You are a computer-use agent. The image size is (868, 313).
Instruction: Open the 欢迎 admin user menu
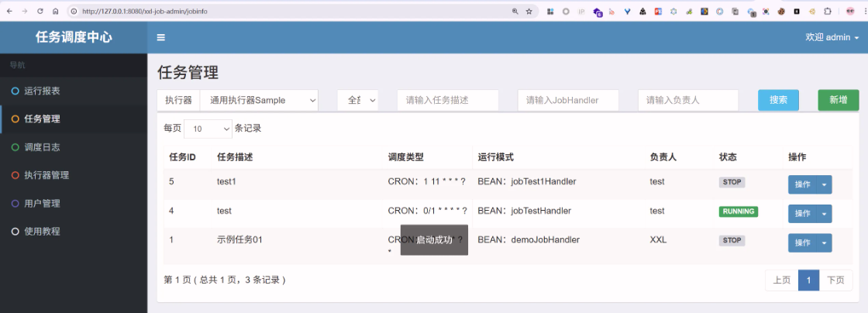tap(832, 37)
